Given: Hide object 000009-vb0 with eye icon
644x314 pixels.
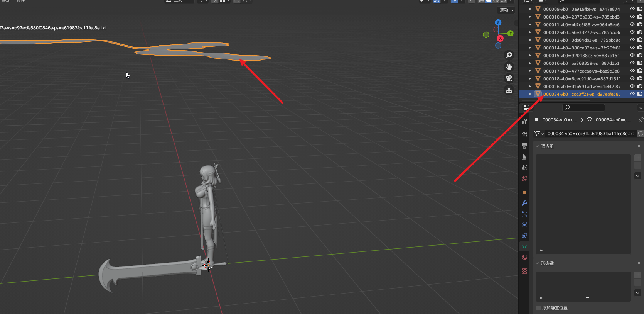Looking at the screenshot, I should coord(632,9).
